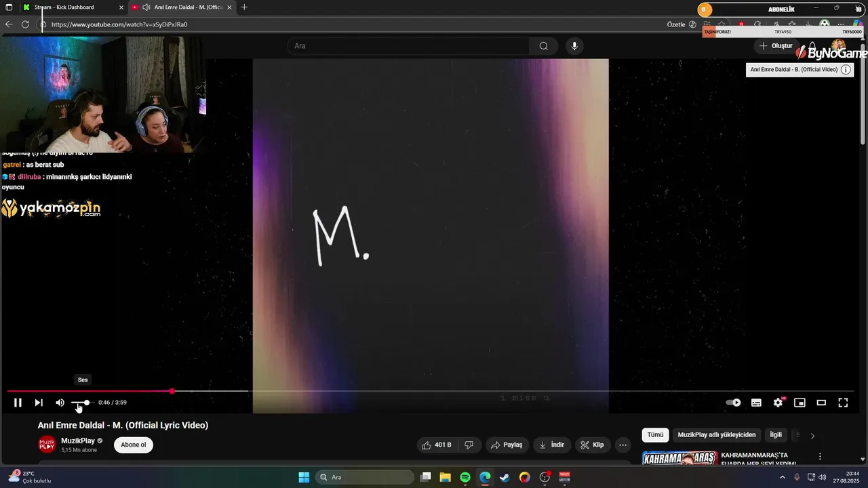This screenshot has width=868, height=488.
Task: Expand more filter chips with right arrow
Action: click(812, 436)
